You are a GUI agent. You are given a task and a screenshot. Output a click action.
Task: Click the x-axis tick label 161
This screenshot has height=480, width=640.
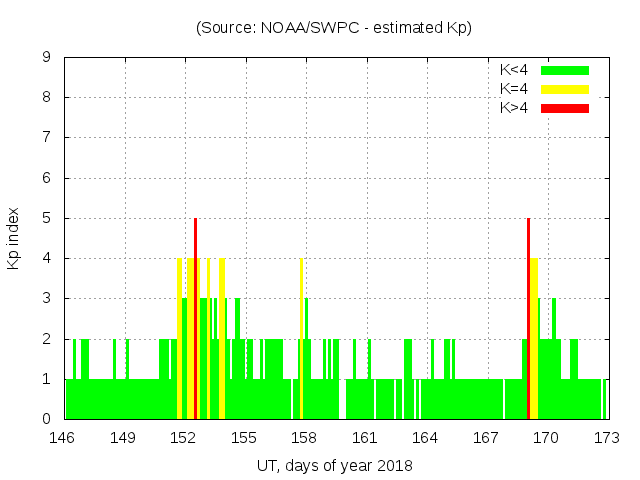pyautogui.click(x=365, y=438)
